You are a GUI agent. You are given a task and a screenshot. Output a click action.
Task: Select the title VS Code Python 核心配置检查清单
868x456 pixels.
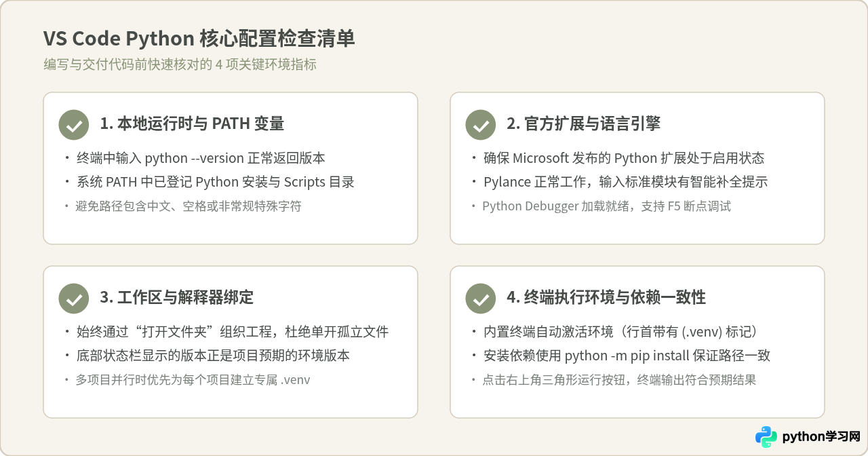click(199, 39)
